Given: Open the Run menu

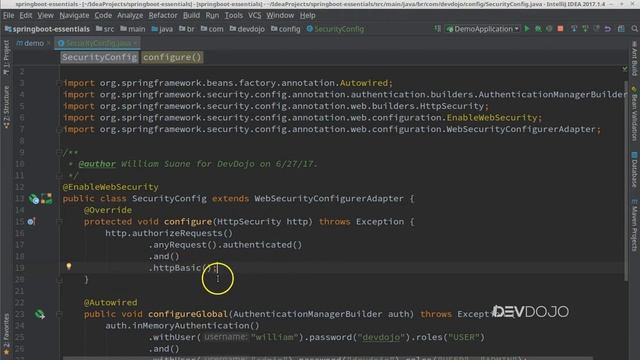Looking at the screenshot, I should 212,16.
